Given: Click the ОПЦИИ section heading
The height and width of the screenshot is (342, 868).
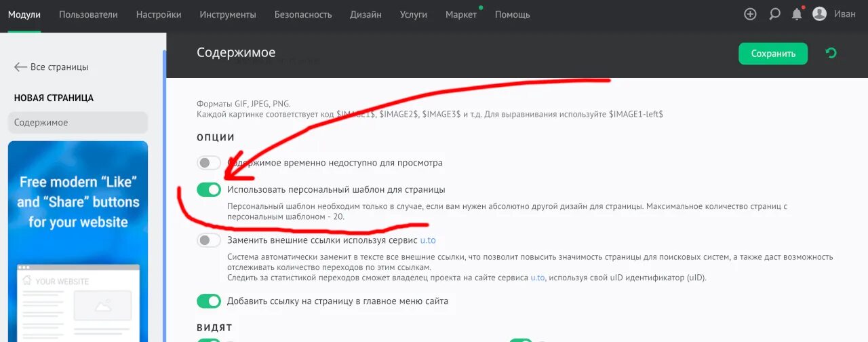Looking at the screenshot, I should (x=216, y=138).
